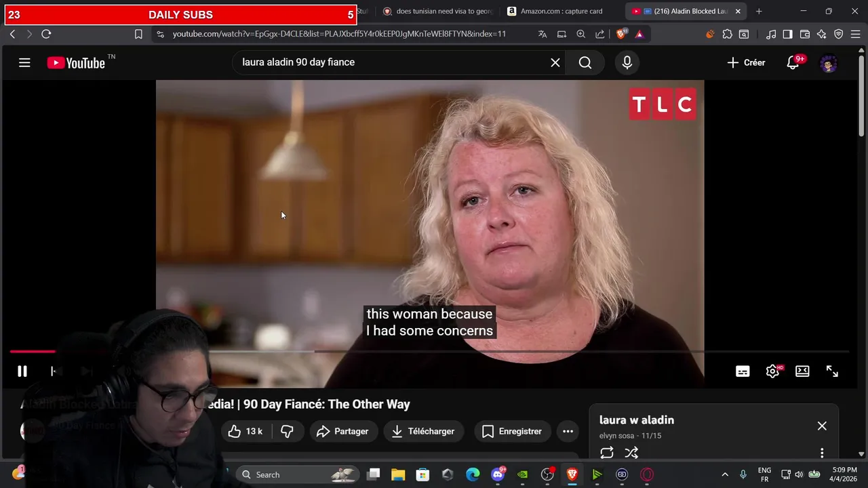This screenshot has width=868, height=488.
Task: Start voice search with the microphone
Action: [x=627, y=62]
